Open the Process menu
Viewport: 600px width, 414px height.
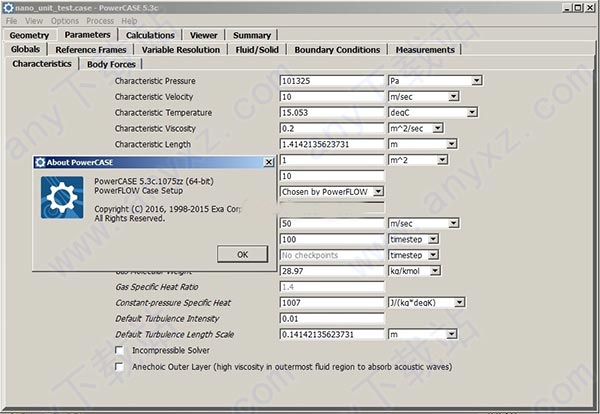coord(100,21)
